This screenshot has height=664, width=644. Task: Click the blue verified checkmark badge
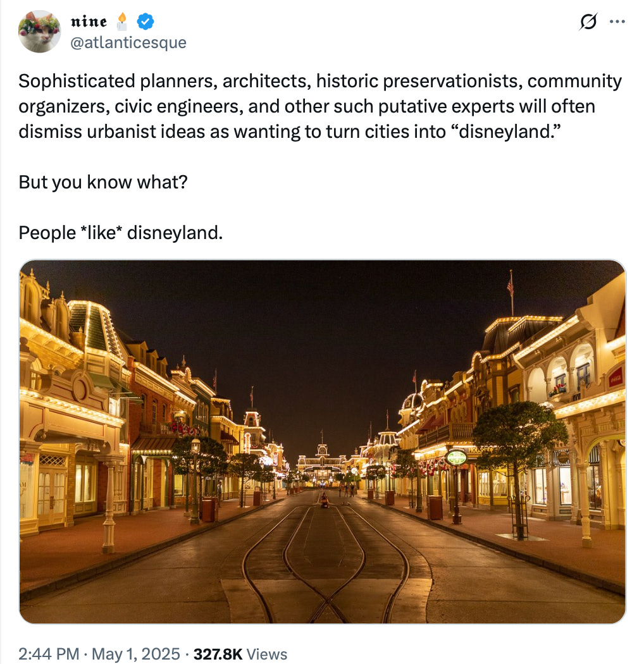click(146, 21)
